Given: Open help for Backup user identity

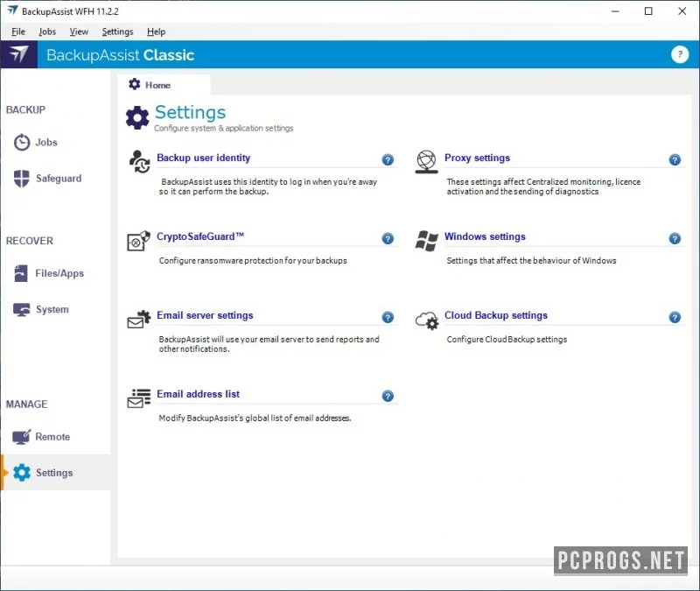Looking at the screenshot, I should 388,160.
